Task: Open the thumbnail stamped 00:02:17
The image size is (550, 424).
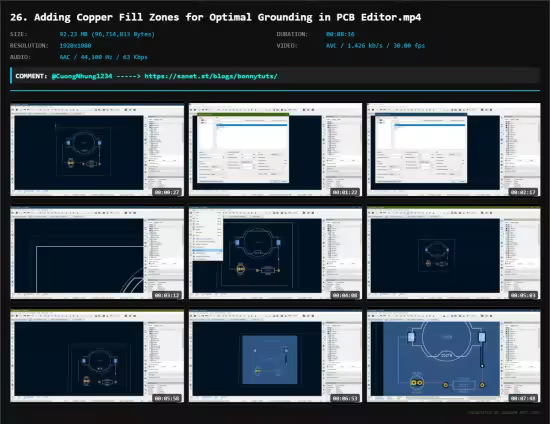Action: 454,150
